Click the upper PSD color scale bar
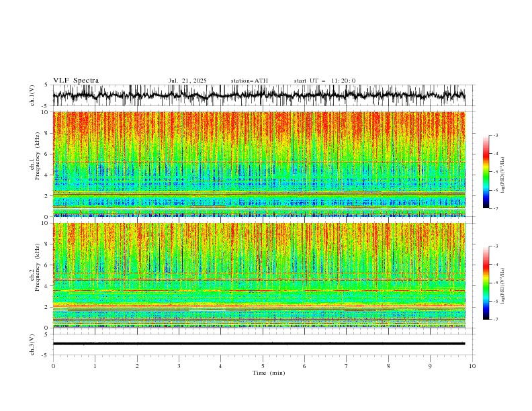This screenshot has width=532, height=411. (x=486, y=172)
